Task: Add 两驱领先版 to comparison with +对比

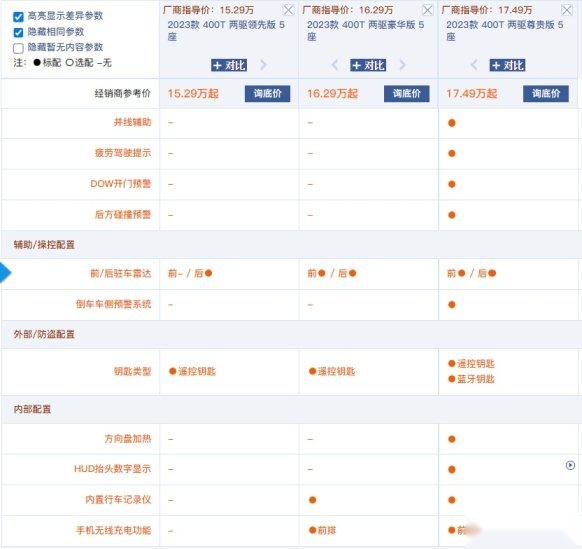Action: (x=229, y=65)
